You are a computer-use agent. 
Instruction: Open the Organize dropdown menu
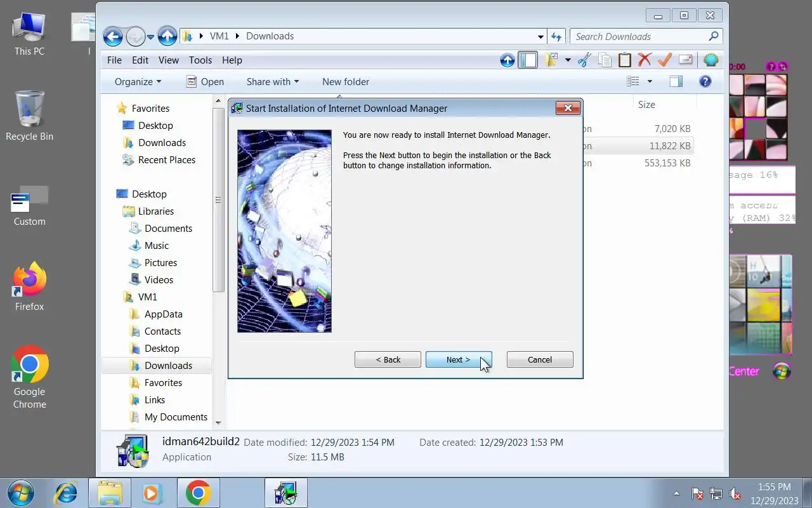pyautogui.click(x=138, y=81)
